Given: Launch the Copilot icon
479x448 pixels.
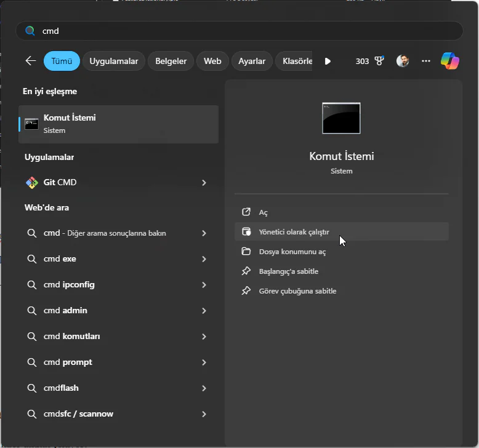Looking at the screenshot, I should point(449,61).
